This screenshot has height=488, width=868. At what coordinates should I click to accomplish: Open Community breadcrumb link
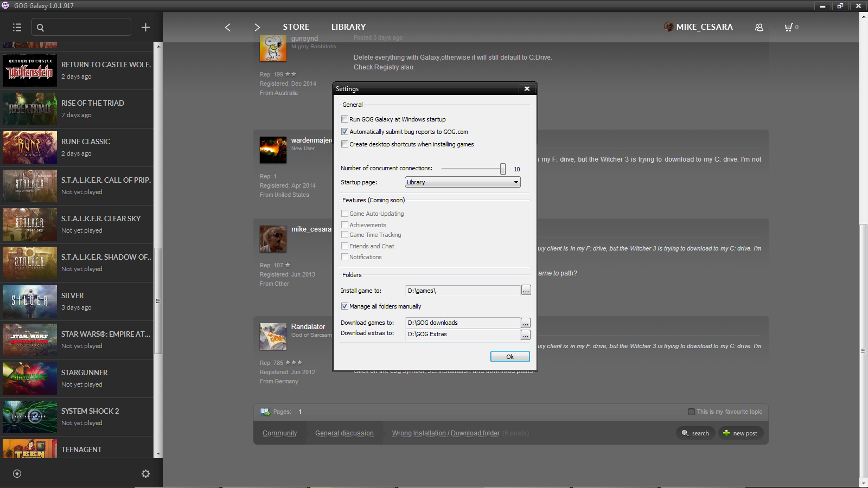coord(280,433)
